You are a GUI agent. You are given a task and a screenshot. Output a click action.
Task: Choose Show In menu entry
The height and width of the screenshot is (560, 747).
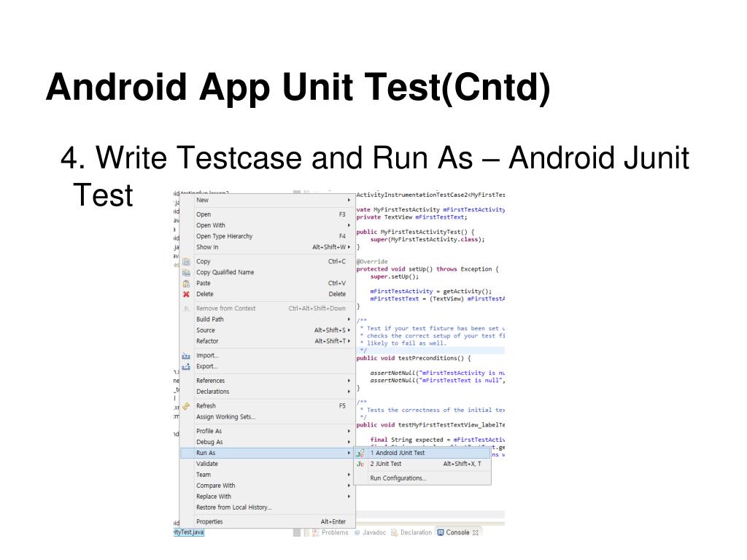pyautogui.click(x=267, y=248)
